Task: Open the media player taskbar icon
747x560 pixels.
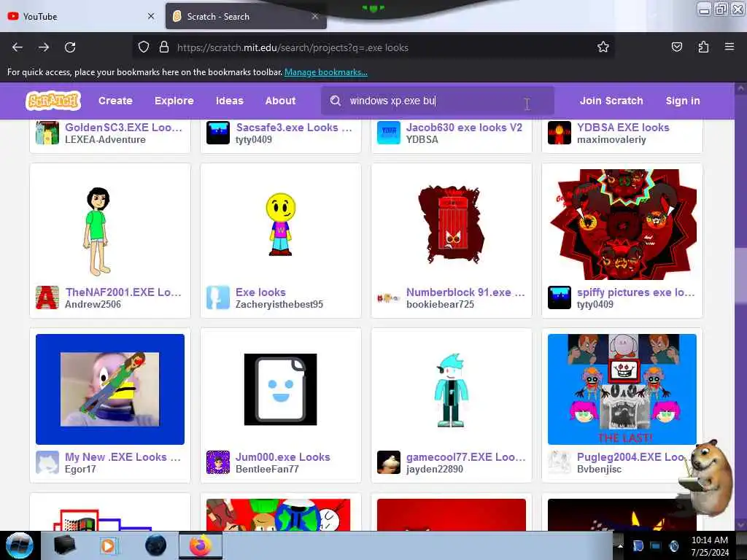Action: (109, 545)
